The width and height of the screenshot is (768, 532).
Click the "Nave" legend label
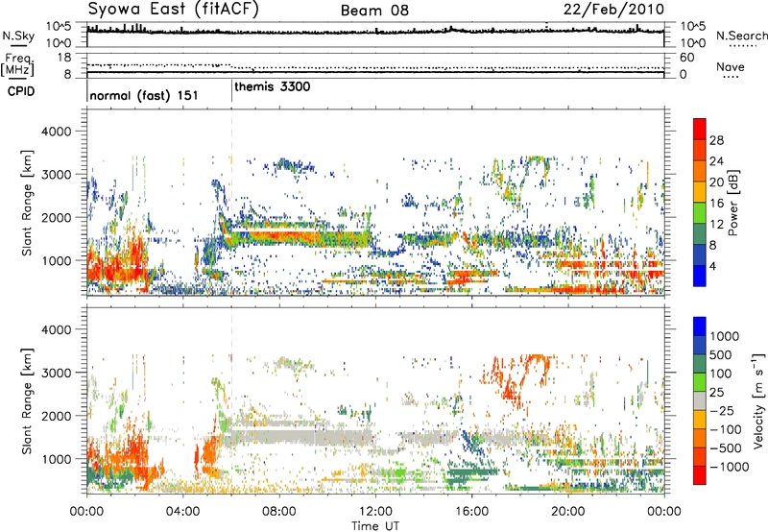731,66
